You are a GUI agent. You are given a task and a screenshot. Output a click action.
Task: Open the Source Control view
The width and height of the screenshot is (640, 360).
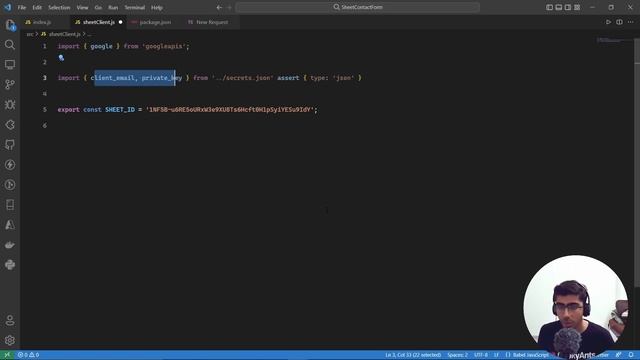click(x=10, y=84)
